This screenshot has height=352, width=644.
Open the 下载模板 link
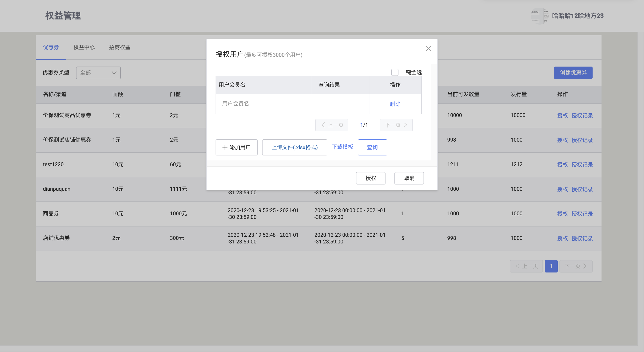click(x=342, y=147)
